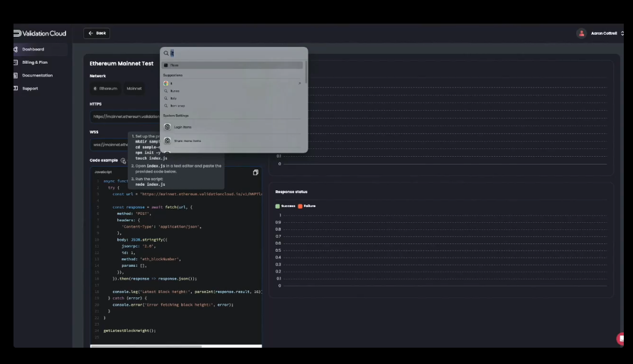Click the JavaScript language label
Image resolution: width=633 pixels, height=364 pixels.
(x=103, y=172)
